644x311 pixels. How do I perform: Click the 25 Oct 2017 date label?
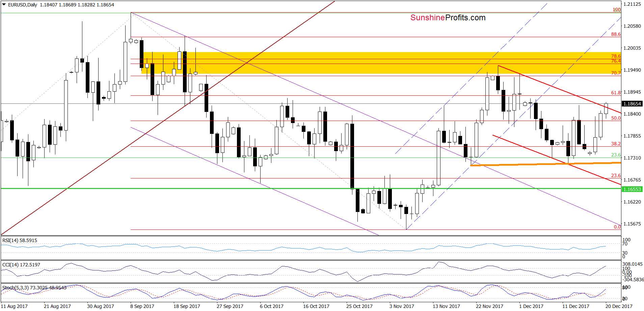tap(359, 306)
